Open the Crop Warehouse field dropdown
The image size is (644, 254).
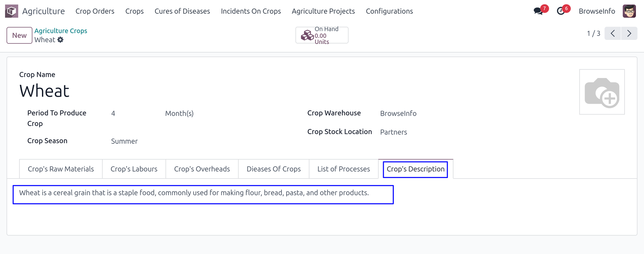pos(398,114)
